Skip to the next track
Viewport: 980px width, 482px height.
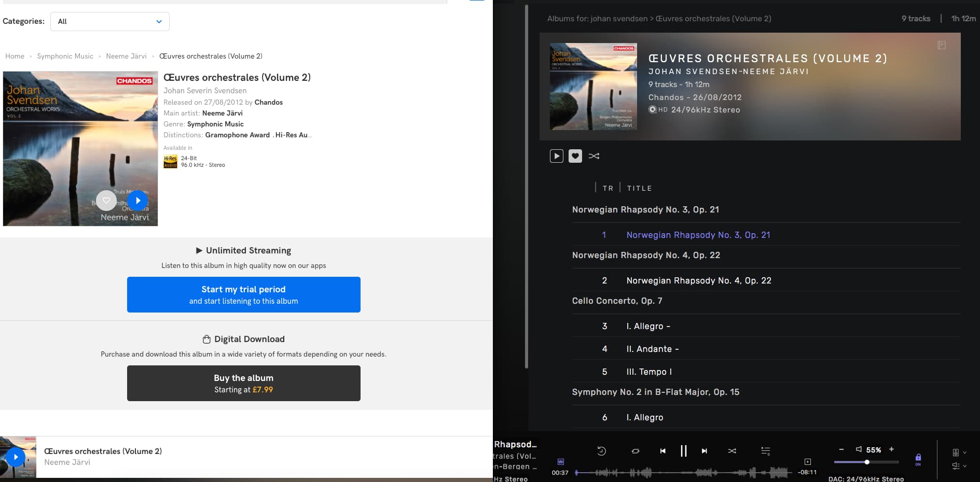coord(704,451)
